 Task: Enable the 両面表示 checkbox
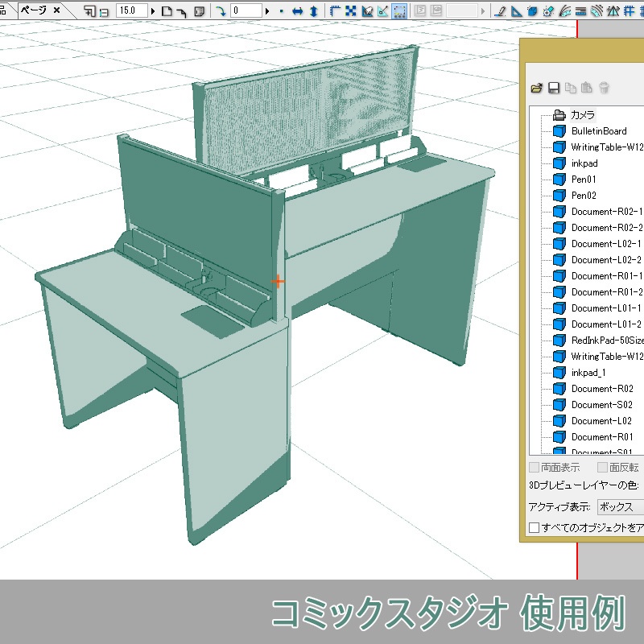(x=534, y=467)
